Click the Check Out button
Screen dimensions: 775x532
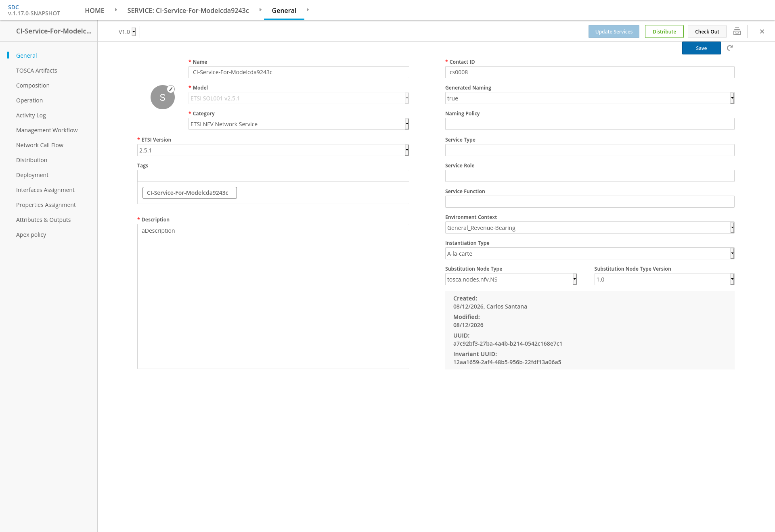point(707,31)
